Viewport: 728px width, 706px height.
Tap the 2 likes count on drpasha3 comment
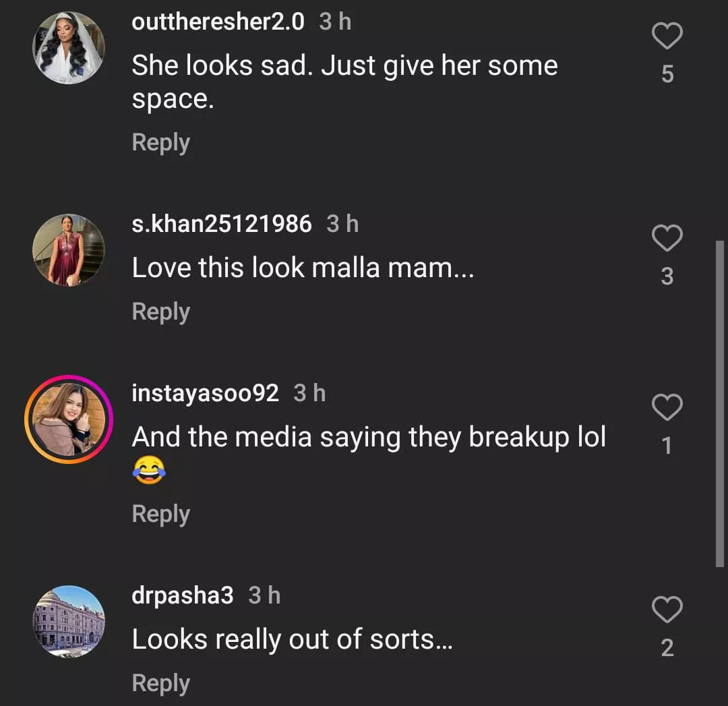[667, 648]
